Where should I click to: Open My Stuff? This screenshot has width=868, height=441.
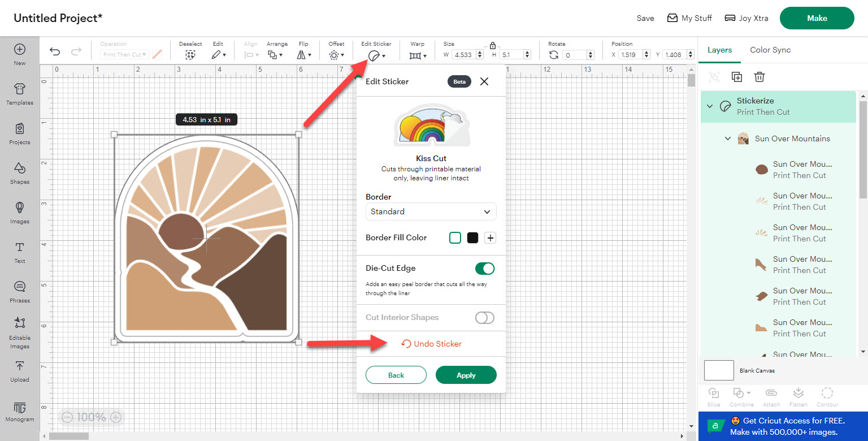[689, 18]
